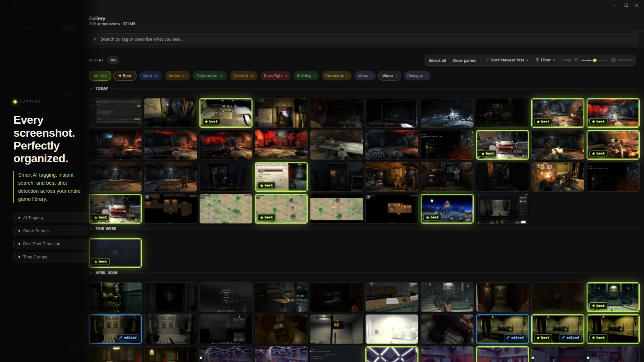The height and width of the screenshot is (362, 644).
Task: Click the Select all button
Action: (x=437, y=60)
